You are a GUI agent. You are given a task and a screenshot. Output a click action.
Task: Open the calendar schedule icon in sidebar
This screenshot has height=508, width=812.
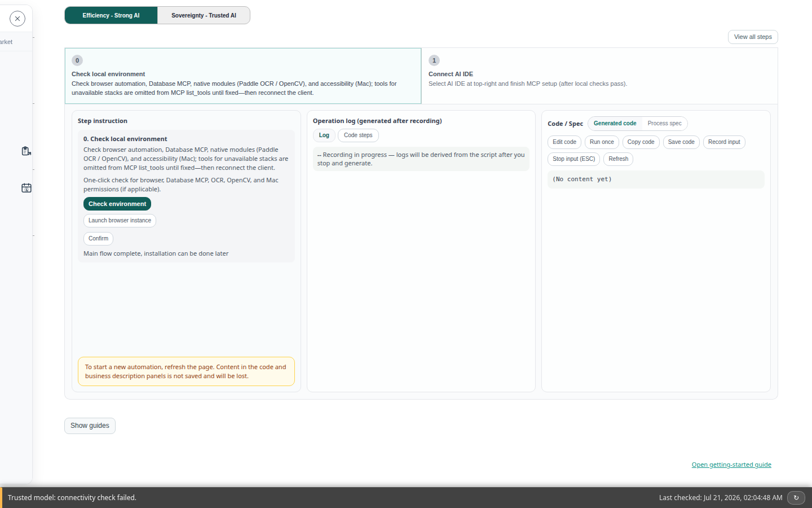pyautogui.click(x=27, y=188)
